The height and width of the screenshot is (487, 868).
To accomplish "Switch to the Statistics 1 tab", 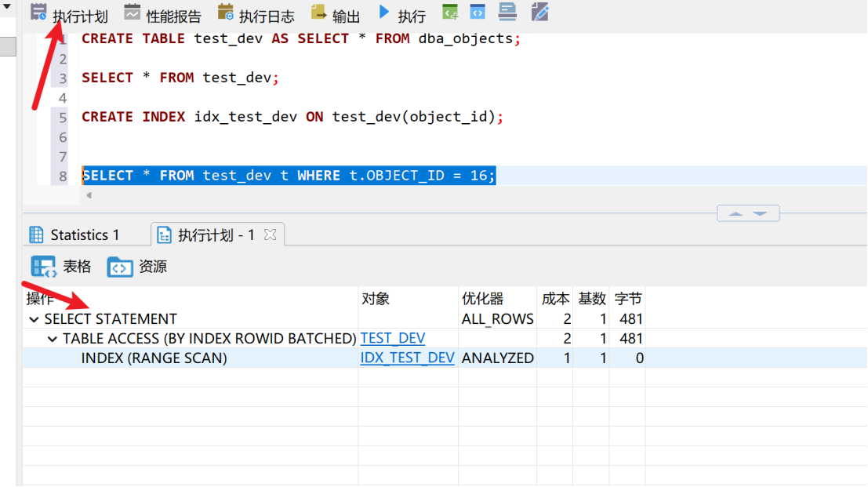I will click(74, 234).
